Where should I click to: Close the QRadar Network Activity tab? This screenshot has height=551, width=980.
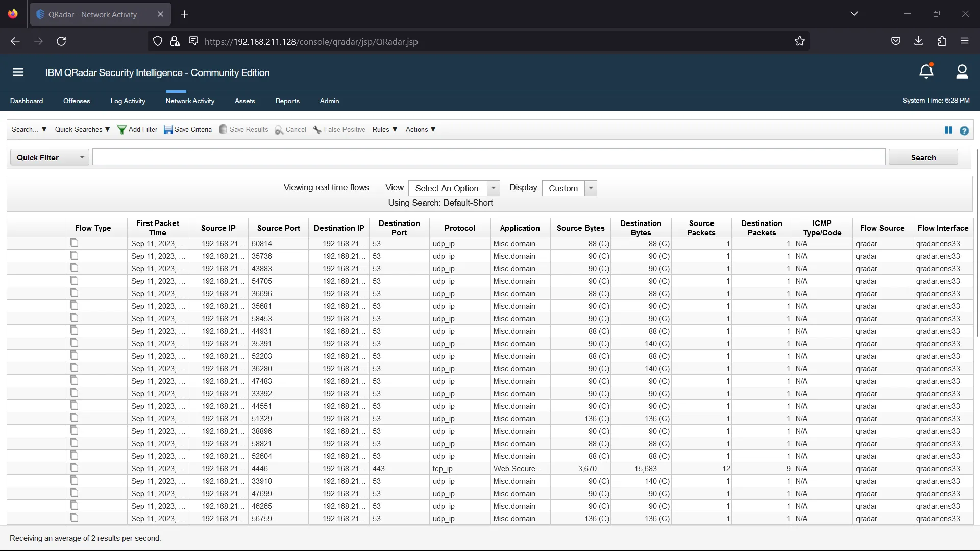click(x=160, y=14)
